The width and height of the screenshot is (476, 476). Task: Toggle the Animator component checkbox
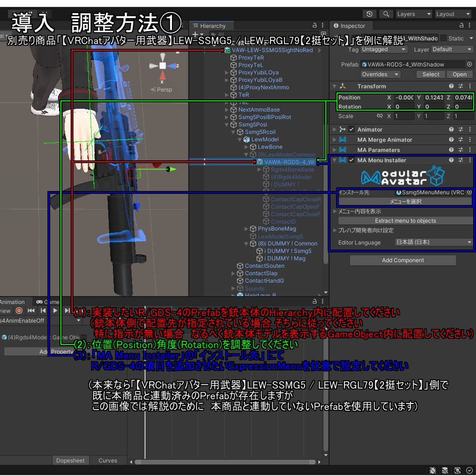click(351, 129)
